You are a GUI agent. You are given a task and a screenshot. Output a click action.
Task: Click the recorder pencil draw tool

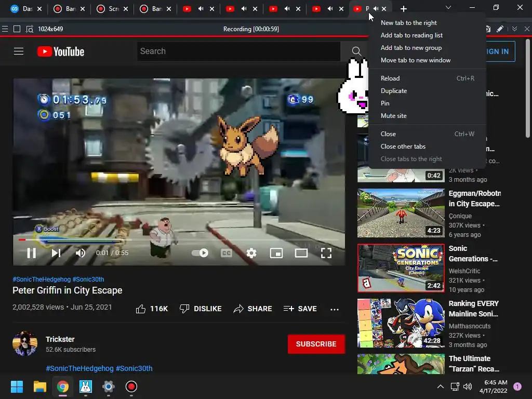pos(500,29)
